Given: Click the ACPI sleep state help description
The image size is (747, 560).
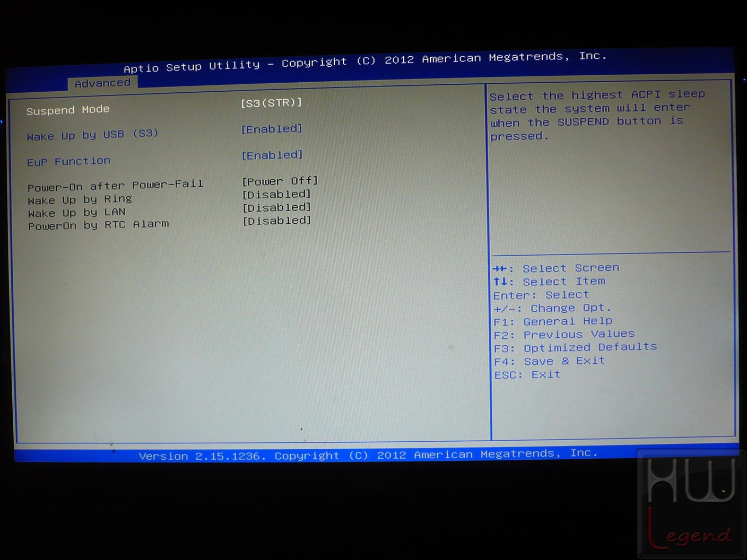Looking at the screenshot, I should tap(597, 115).
